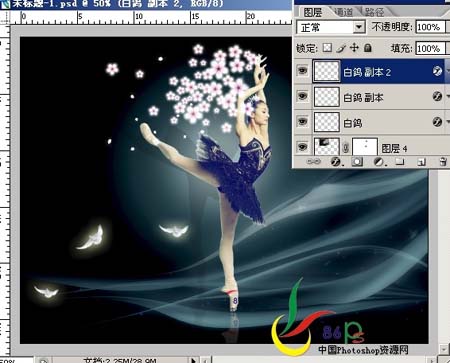This screenshot has height=363, width=450.
Task: Click the create new layer icon
Action: (x=421, y=162)
